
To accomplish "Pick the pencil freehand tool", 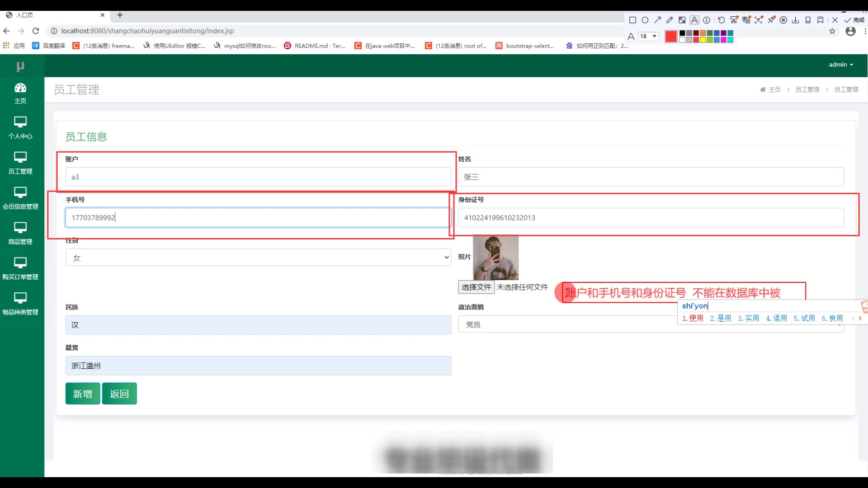I will [670, 20].
